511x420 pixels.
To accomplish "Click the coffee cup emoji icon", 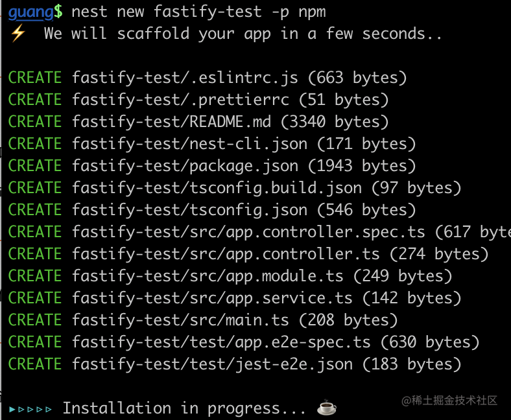I will point(327,407).
